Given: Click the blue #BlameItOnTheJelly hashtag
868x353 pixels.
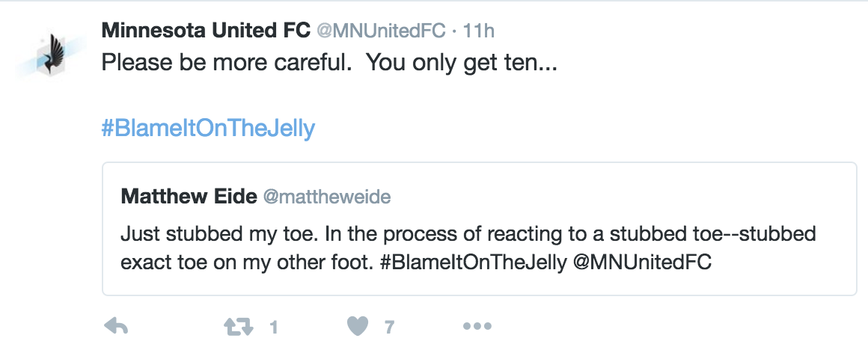Looking at the screenshot, I should (x=208, y=129).
